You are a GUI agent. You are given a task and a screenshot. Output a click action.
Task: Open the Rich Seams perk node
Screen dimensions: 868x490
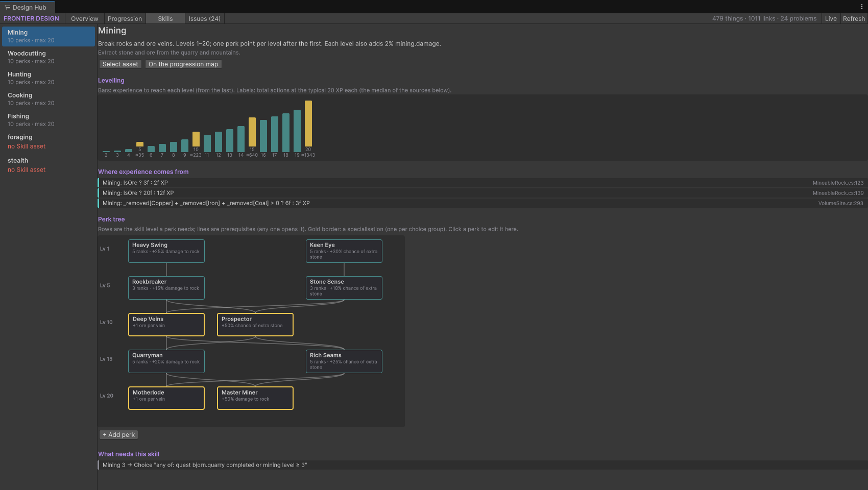pyautogui.click(x=344, y=361)
